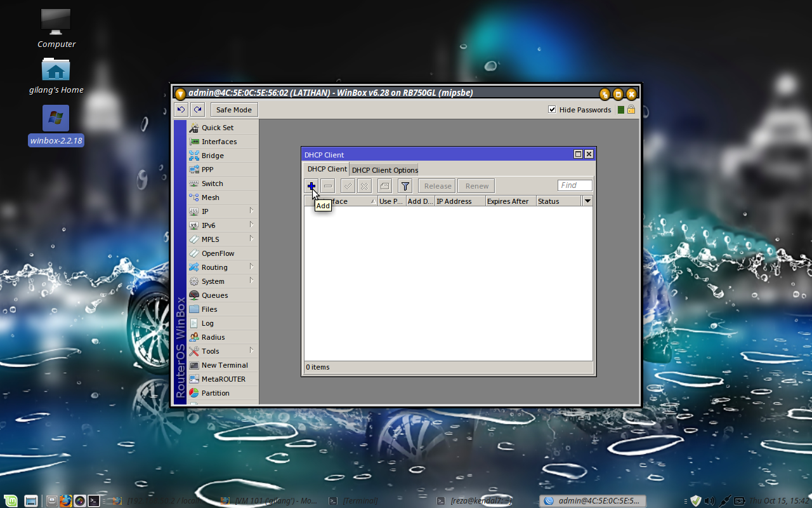This screenshot has width=812, height=508.
Task: Open the WinBox title bar menu button
Action: 180,93
